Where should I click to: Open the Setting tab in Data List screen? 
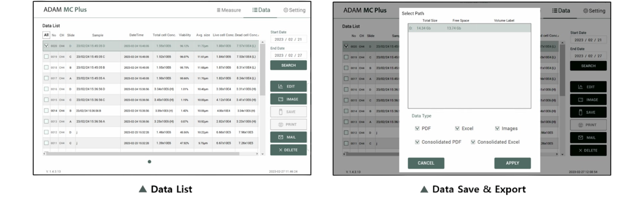(x=294, y=10)
